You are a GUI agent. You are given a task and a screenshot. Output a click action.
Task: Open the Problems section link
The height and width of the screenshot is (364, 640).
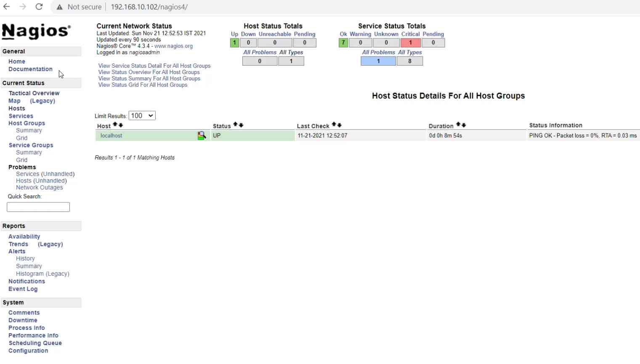[22, 167]
